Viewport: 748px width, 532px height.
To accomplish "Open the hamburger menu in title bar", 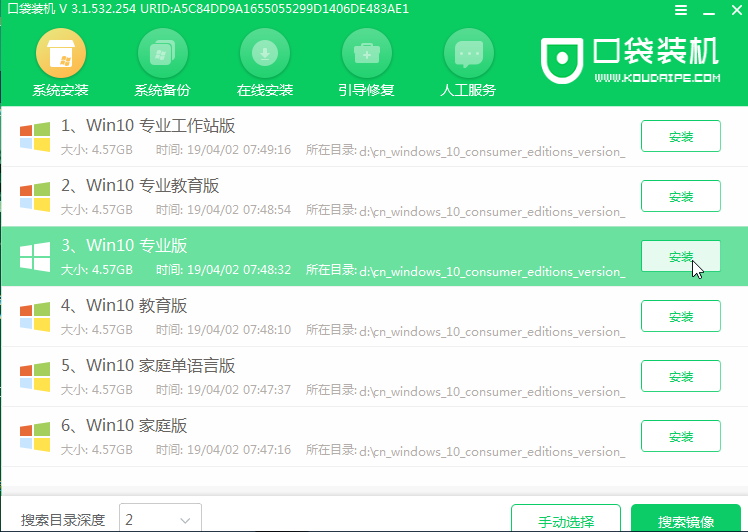I will tap(681, 9).
